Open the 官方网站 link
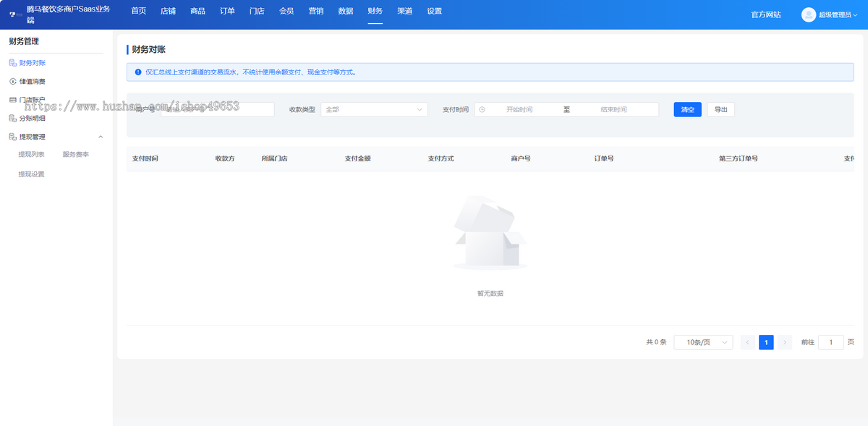 (x=765, y=15)
